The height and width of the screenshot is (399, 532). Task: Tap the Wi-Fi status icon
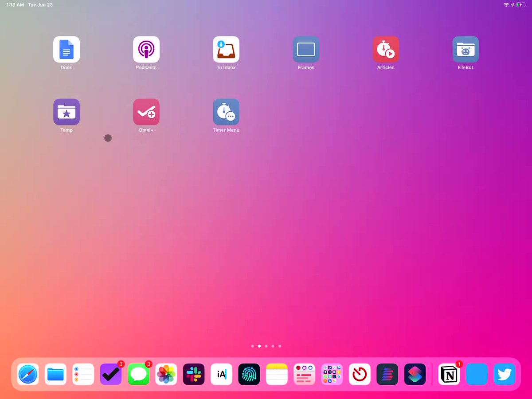506,4
